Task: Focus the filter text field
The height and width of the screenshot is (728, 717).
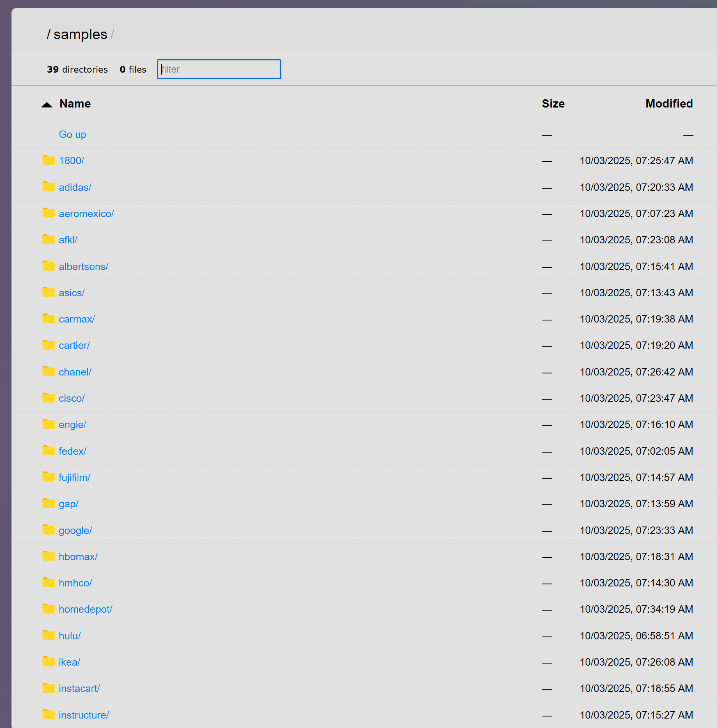Action: 219,69
